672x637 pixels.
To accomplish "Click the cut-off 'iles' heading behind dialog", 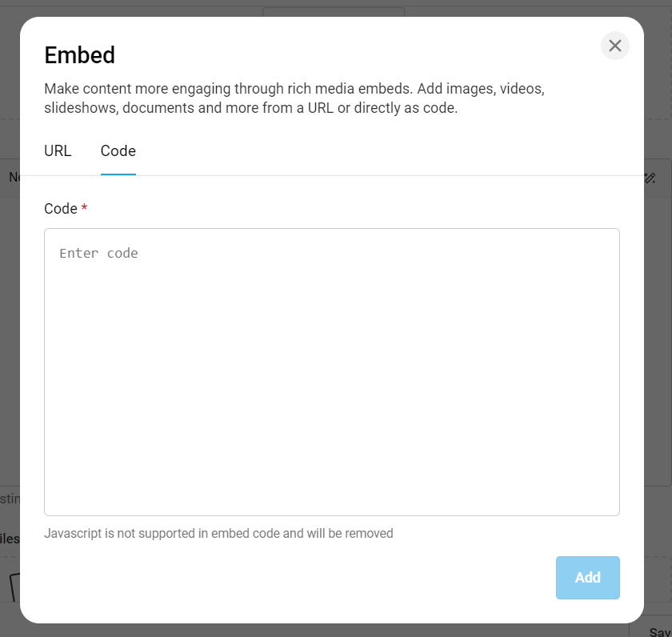I will [10, 539].
